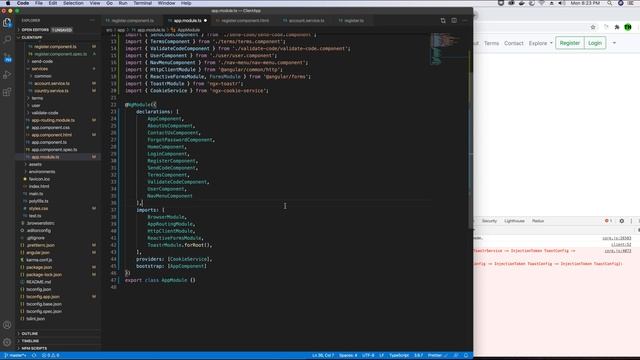640x360 pixels.
Task: Open the Accounts icon in the activity bar
Action: coord(7,325)
